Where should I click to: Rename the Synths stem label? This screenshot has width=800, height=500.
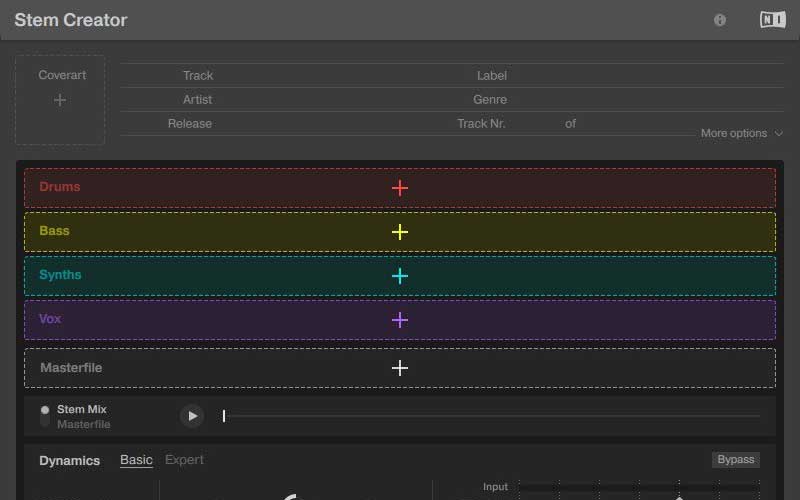[x=60, y=274]
